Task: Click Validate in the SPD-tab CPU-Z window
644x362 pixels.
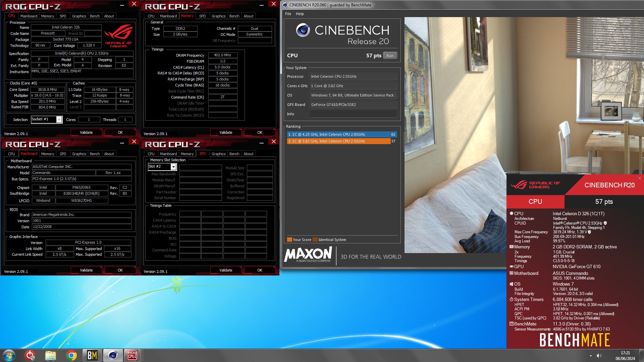Action: pyautogui.click(x=226, y=270)
